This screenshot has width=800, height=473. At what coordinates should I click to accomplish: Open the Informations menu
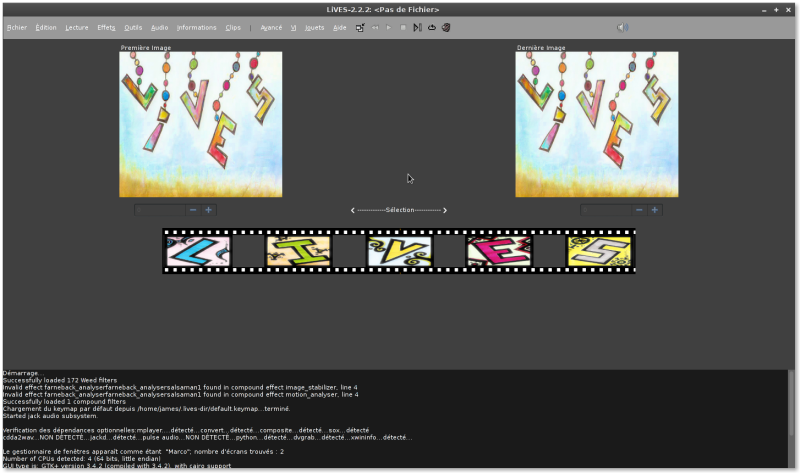[196, 28]
